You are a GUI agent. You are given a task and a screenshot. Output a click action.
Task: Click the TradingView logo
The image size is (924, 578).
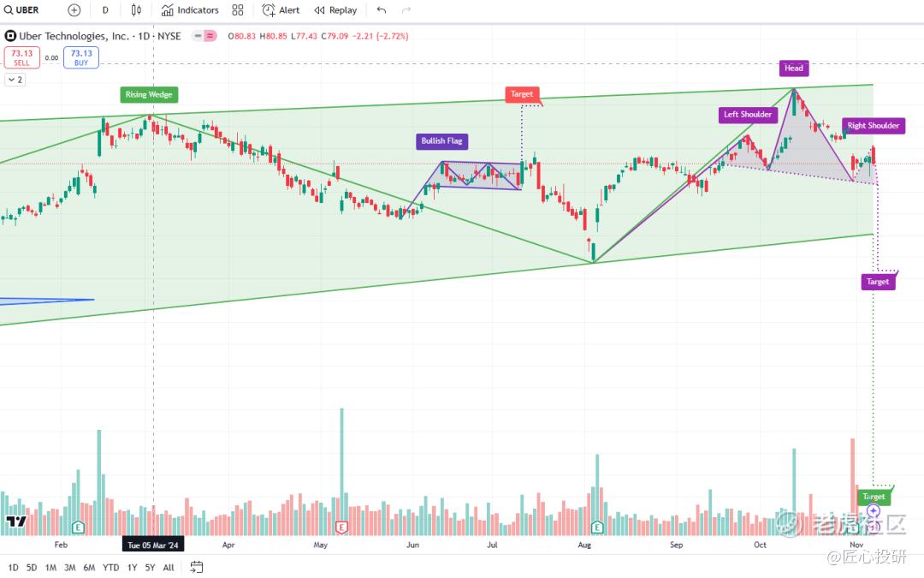coord(16,521)
